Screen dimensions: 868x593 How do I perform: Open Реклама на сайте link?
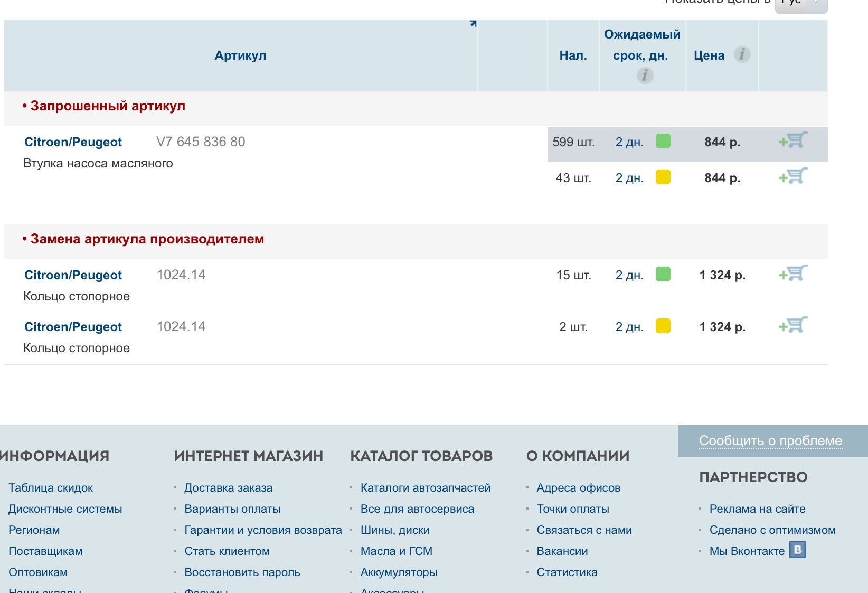pos(758,509)
